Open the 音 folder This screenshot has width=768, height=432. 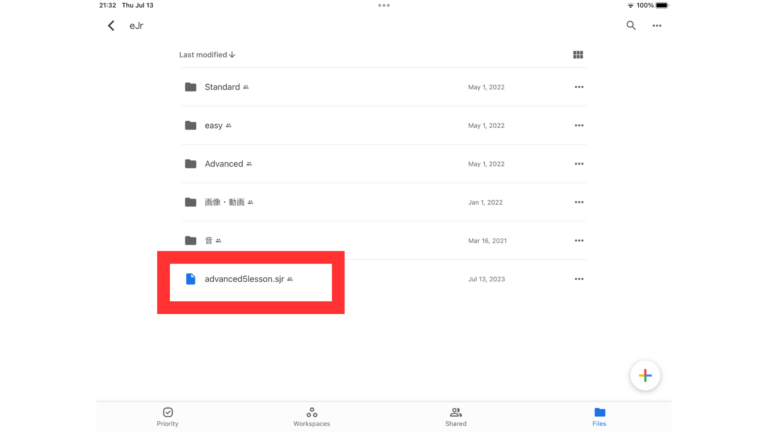tap(209, 240)
